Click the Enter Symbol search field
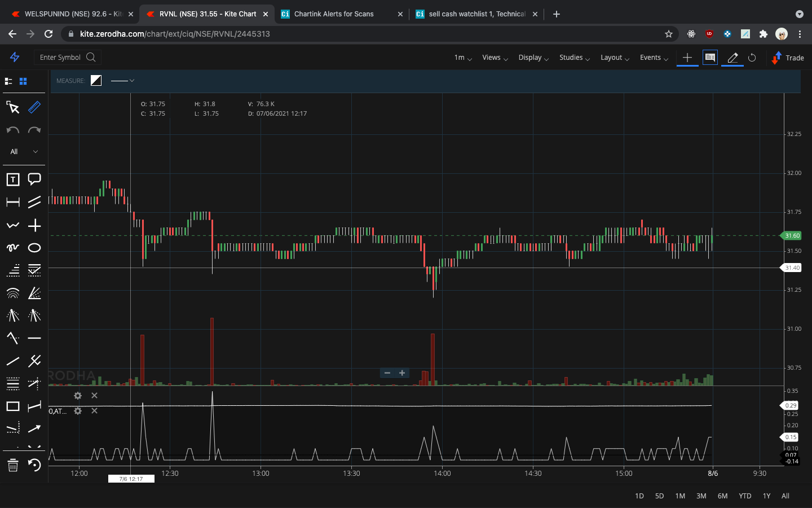 (x=62, y=57)
